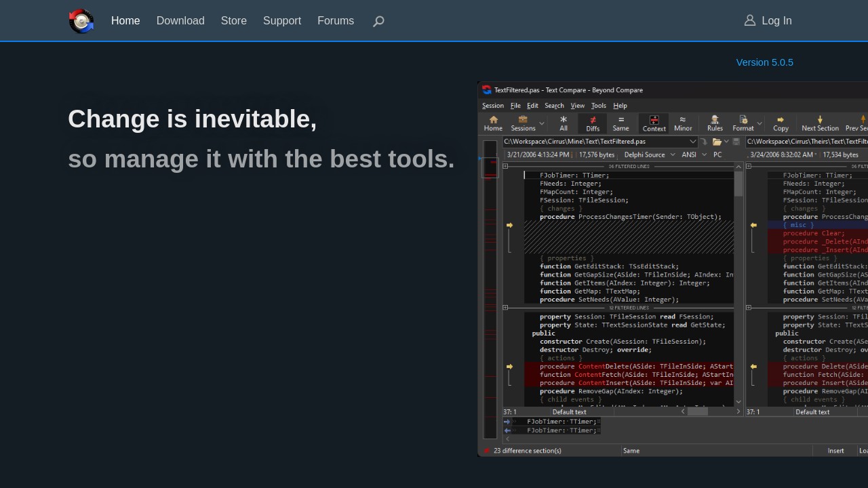868x488 pixels.
Task: Toggle the Context display filter
Action: (654, 123)
